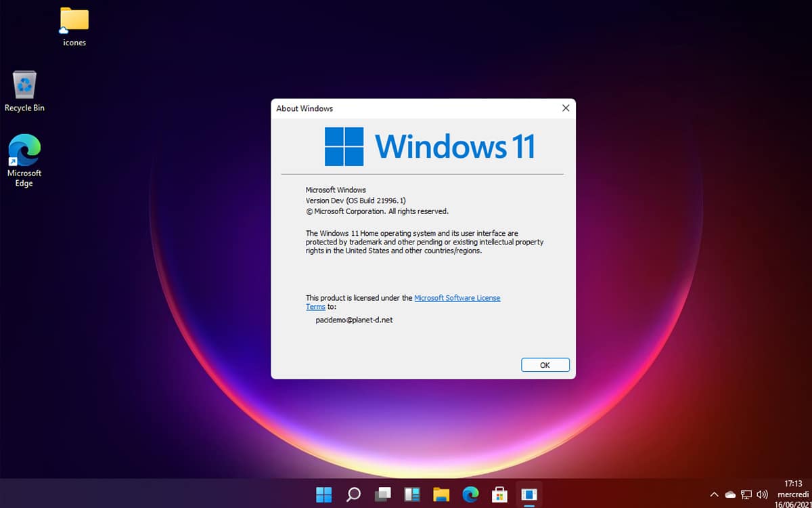
Task: Launch File Explorer from the taskbar
Action: (441, 494)
